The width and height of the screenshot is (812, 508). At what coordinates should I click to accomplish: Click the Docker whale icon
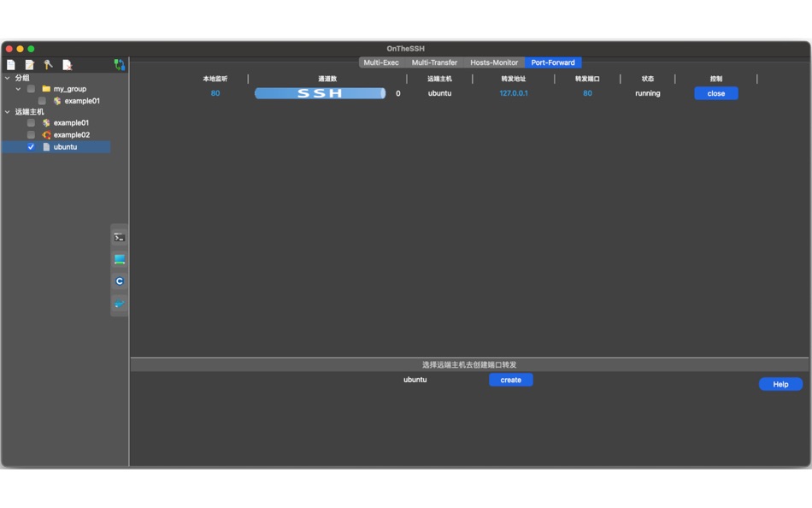click(x=119, y=304)
